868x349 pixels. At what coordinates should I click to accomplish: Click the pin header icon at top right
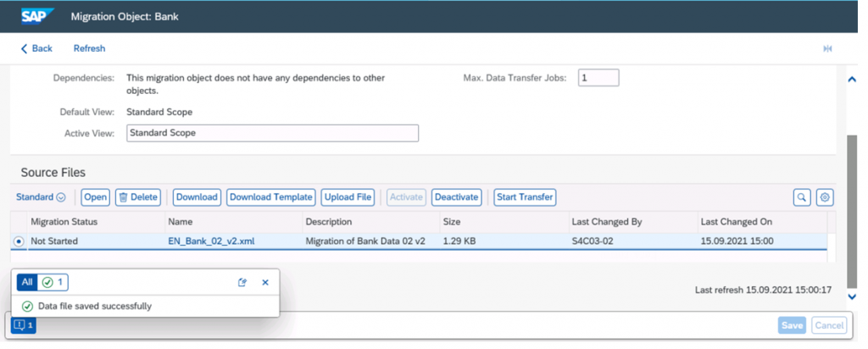827,49
